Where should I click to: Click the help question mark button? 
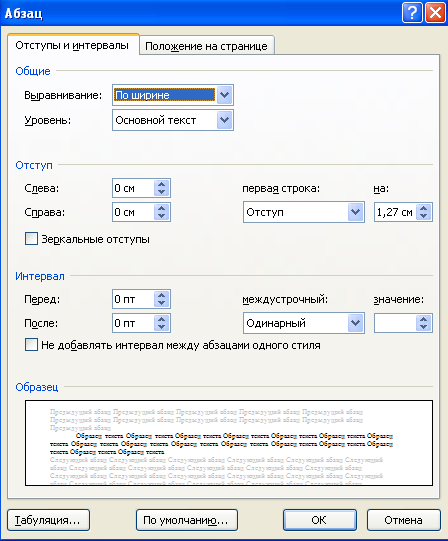(412, 13)
